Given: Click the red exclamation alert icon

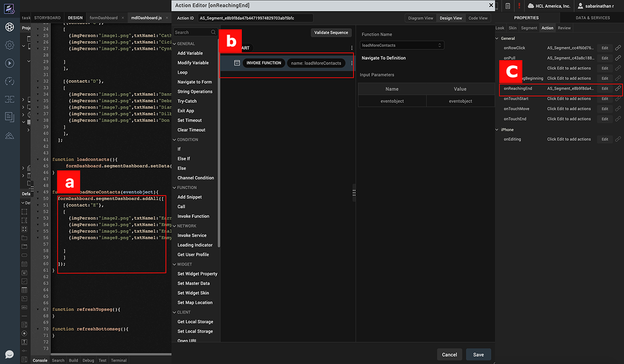Looking at the screenshot, I should click(x=519, y=6).
